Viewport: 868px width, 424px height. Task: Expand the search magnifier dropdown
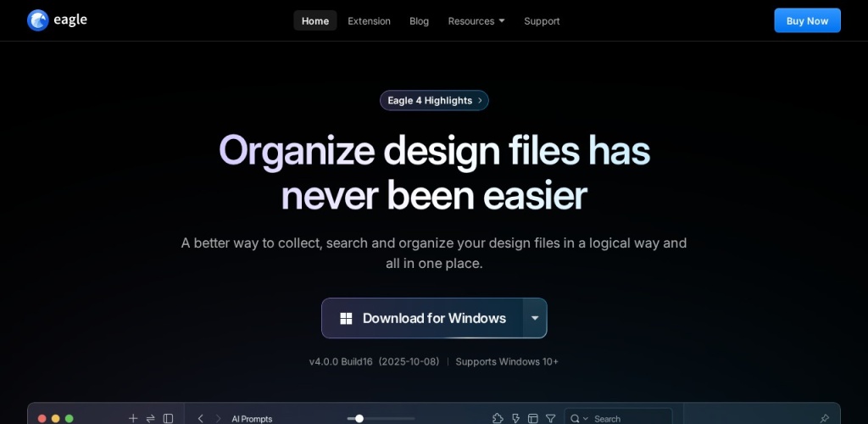tap(579, 418)
